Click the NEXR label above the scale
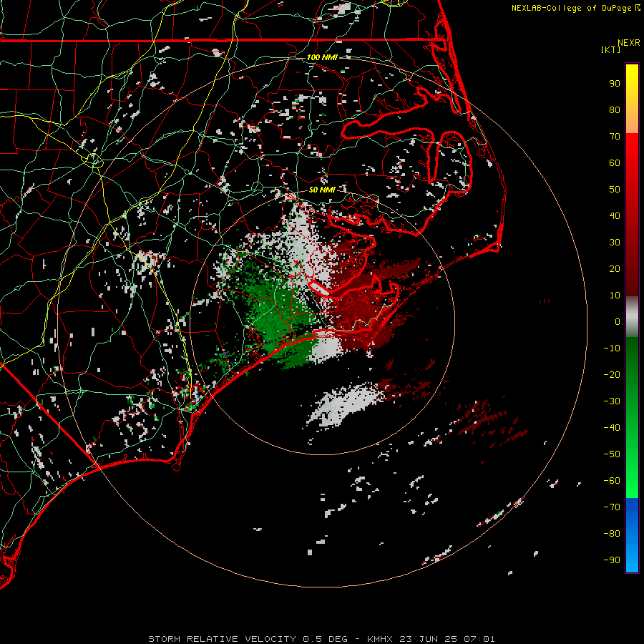 (629, 43)
